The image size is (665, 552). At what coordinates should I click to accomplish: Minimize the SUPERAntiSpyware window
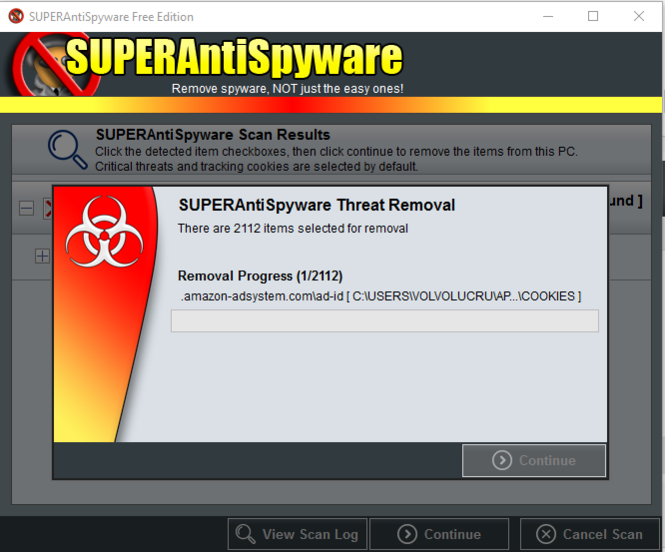tap(548, 17)
